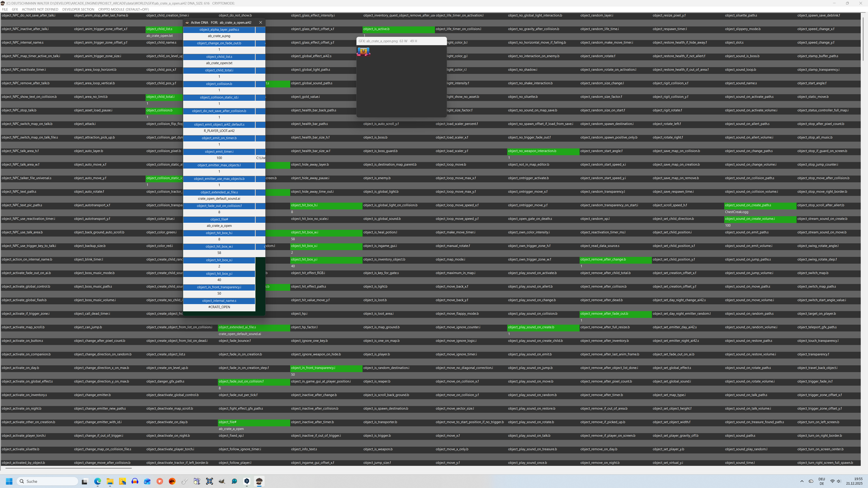Screen dimensions: 868x488
Task: Open GIMP from the taskbar
Action: [x=222, y=481]
